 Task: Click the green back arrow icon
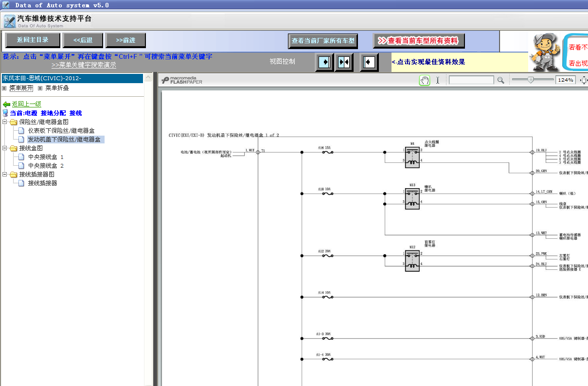(6, 105)
